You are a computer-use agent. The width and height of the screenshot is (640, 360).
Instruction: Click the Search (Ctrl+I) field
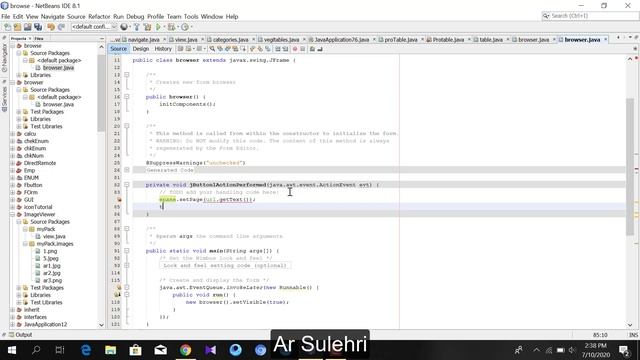(x=590, y=16)
